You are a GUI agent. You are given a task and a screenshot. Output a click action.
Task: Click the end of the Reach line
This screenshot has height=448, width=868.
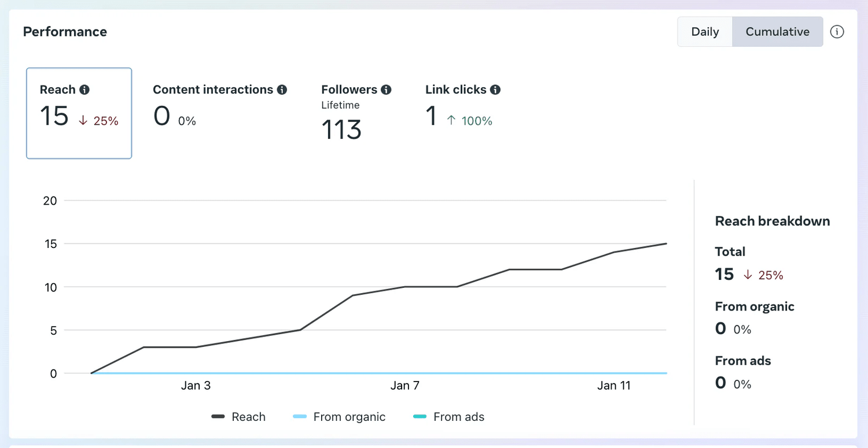coord(666,243)
